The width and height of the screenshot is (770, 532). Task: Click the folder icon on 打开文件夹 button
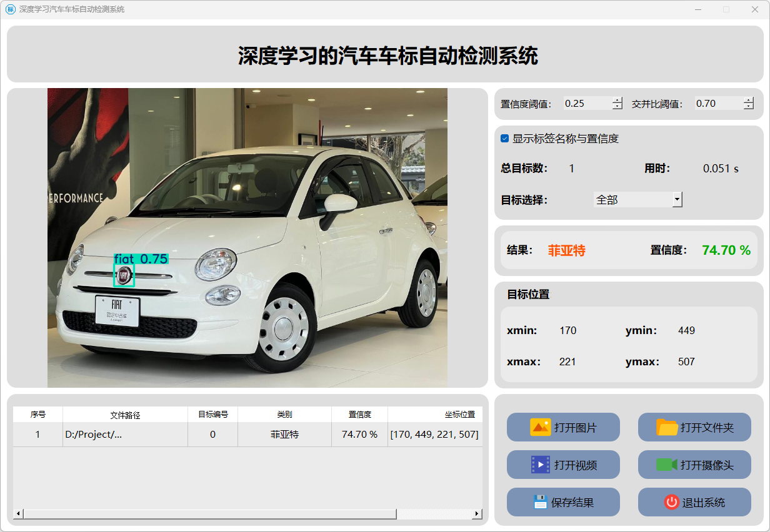coord(667,427)
